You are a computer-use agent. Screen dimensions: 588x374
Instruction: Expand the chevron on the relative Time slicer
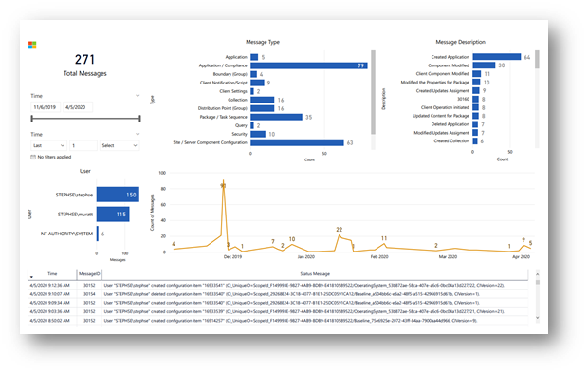point(138,134)
